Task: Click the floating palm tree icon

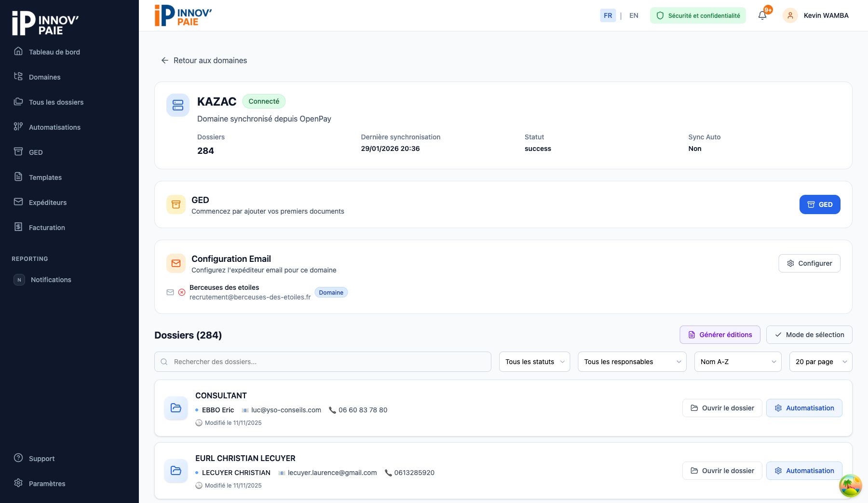Action: (850, 485)
